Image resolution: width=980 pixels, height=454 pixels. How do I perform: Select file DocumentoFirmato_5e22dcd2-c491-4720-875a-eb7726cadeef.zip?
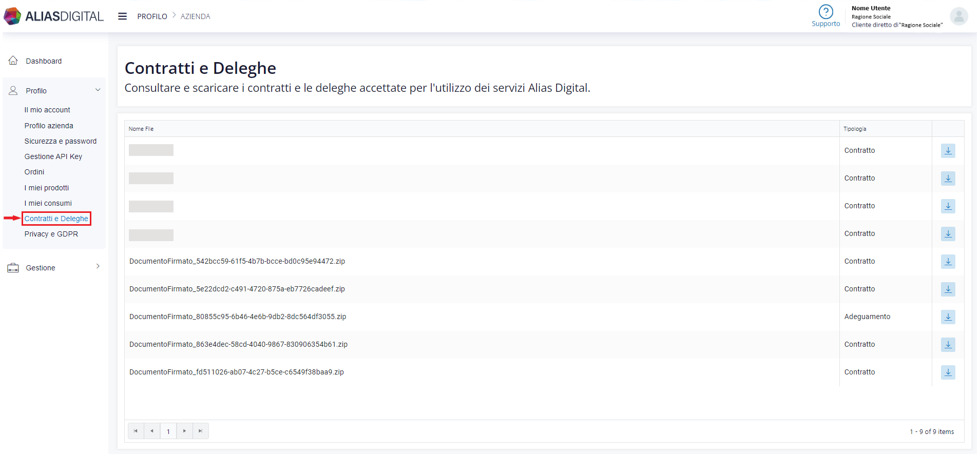(237, 289)
